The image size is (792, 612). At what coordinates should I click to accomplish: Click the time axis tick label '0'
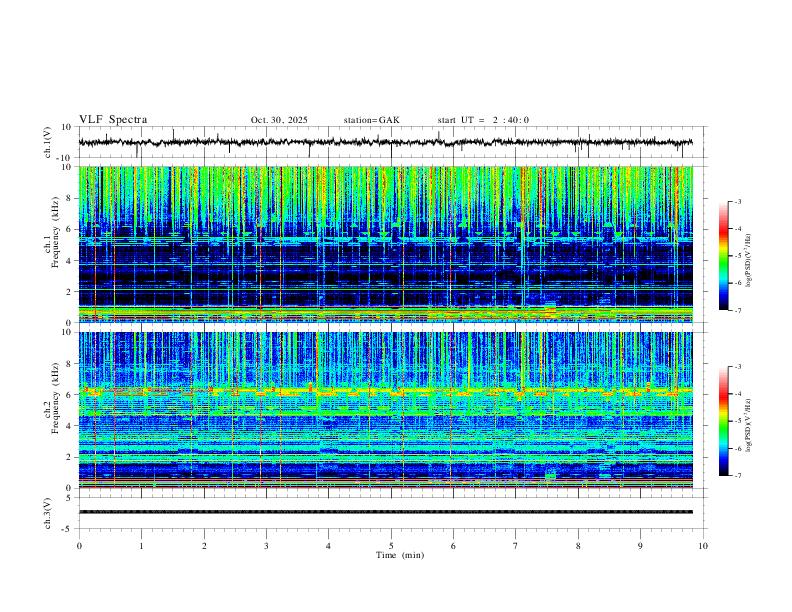(x=79, y=546)
